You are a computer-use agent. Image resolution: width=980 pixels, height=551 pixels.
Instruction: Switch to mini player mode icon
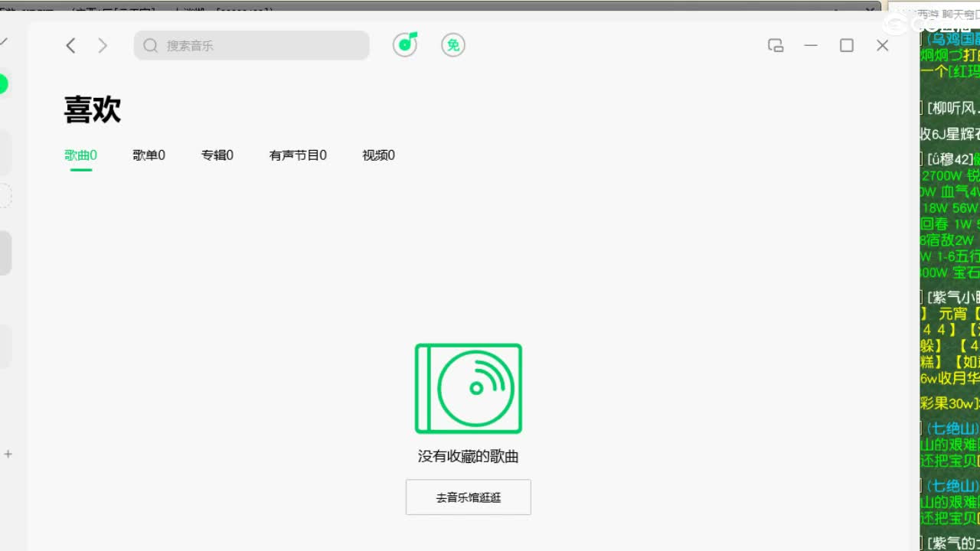click(x=776, y=46)
